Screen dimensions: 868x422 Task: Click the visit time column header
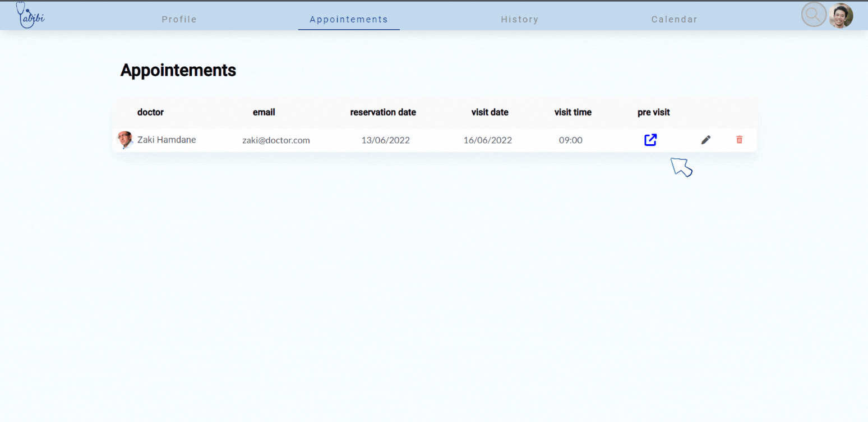[x=572, y=112]
